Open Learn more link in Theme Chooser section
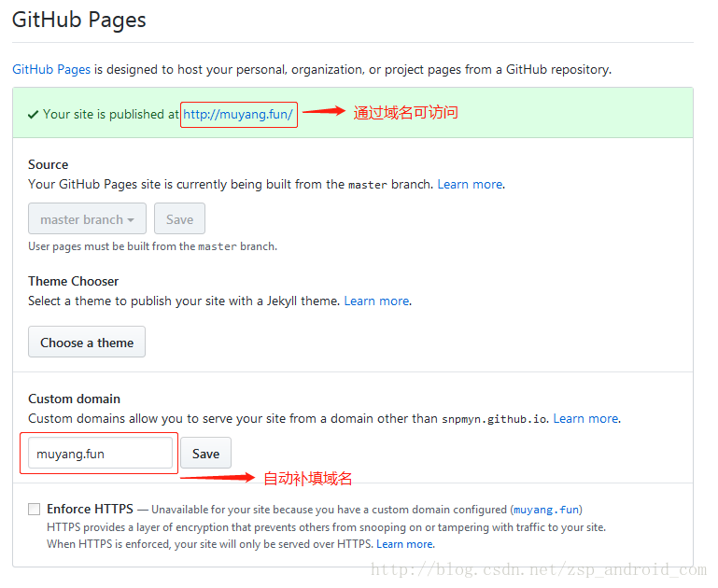Screen dimensions: 718x588 (377, 301)
